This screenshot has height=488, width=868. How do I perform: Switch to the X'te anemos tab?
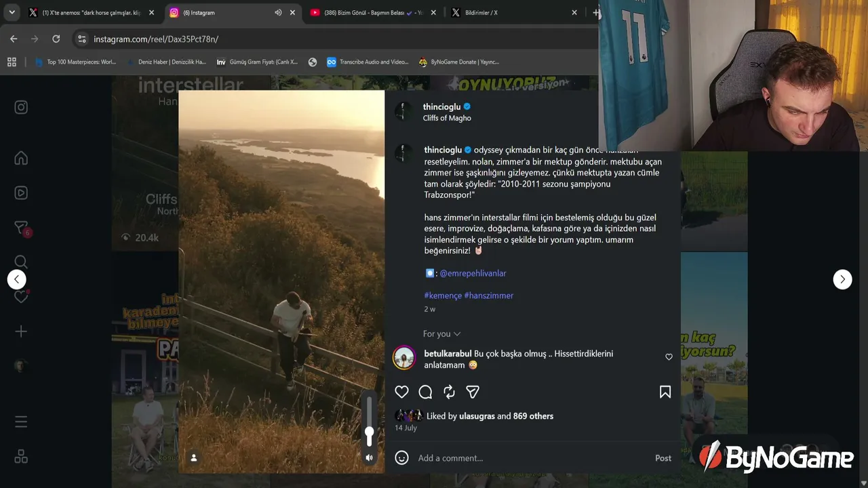[92, 13]
